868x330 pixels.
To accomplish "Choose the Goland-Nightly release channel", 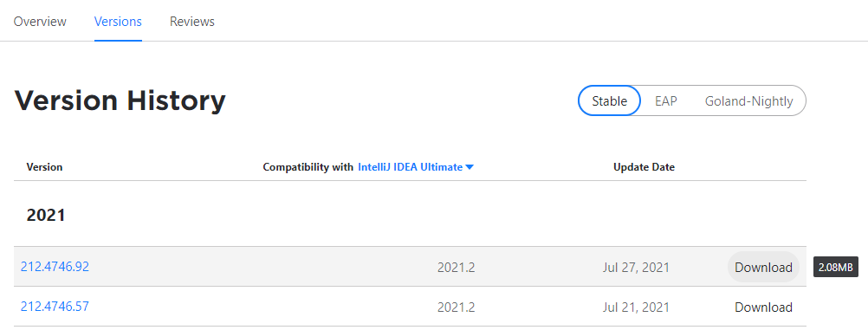I will click(x=748, y=101).
